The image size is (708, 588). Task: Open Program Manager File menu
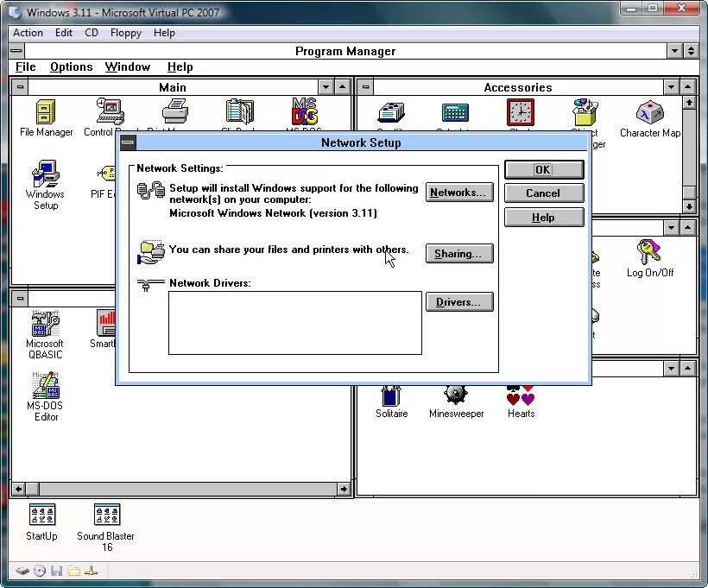point(25,66)
